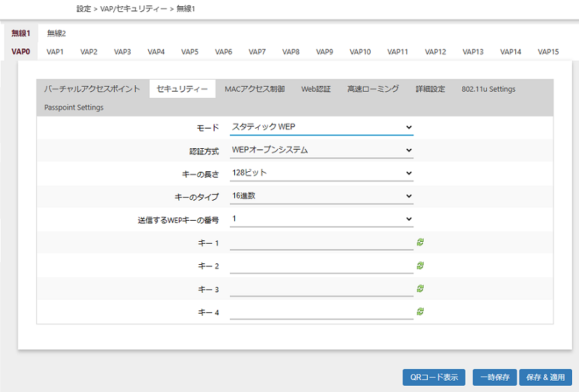Screen dimensions: 579x392
Task: Click the 保存 & 適用 button
Action: click(547, 377)
